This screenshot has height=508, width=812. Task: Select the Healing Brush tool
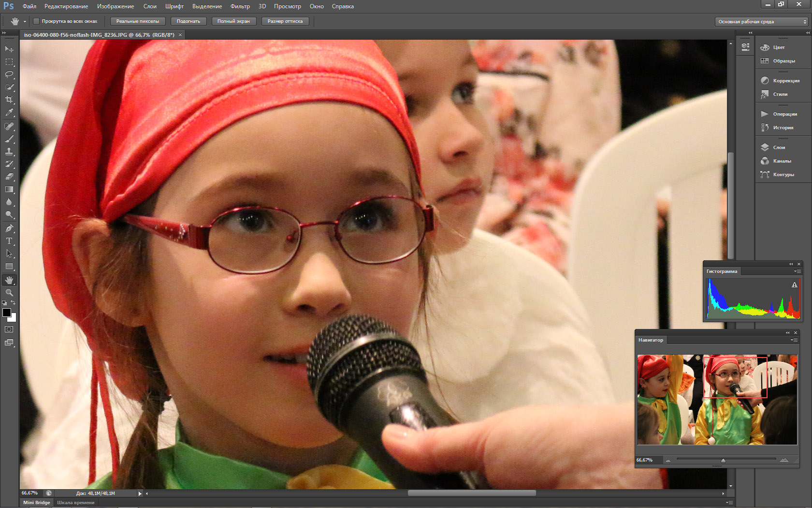pos(9,126)
